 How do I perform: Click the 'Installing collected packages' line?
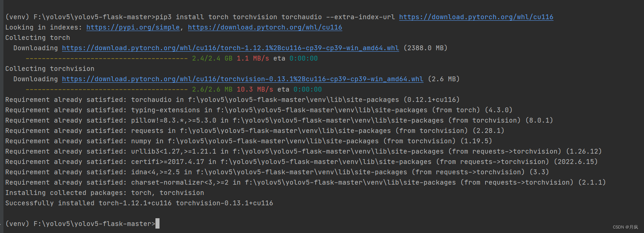click(x=105, y=193)
